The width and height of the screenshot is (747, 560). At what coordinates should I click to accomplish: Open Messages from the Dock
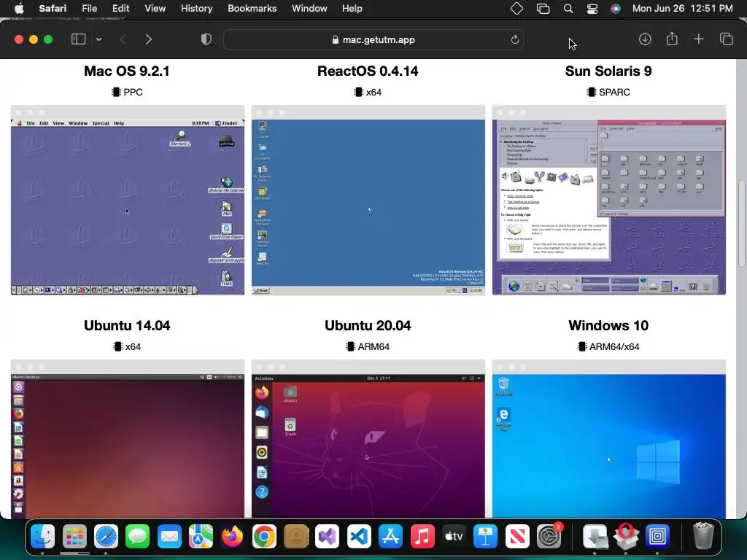(x=138, y=537)
